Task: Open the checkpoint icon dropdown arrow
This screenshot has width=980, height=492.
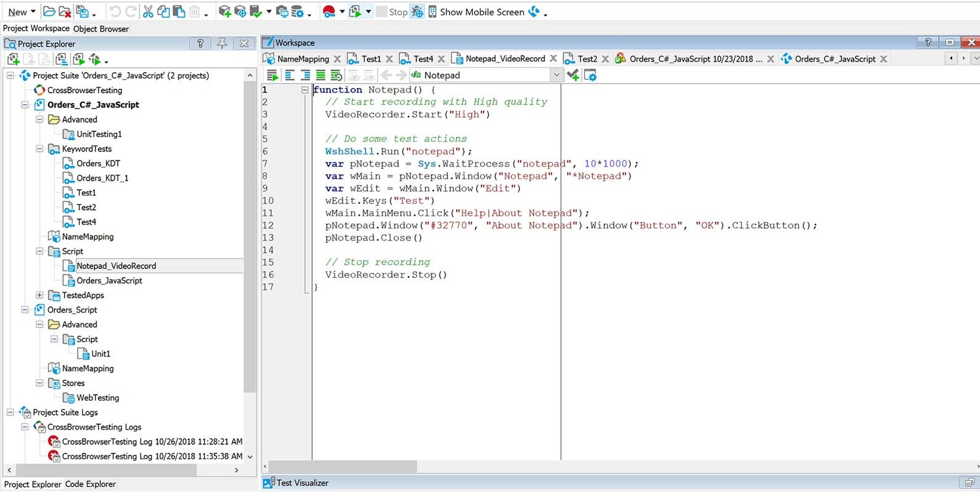Action: tap(269, 12)
